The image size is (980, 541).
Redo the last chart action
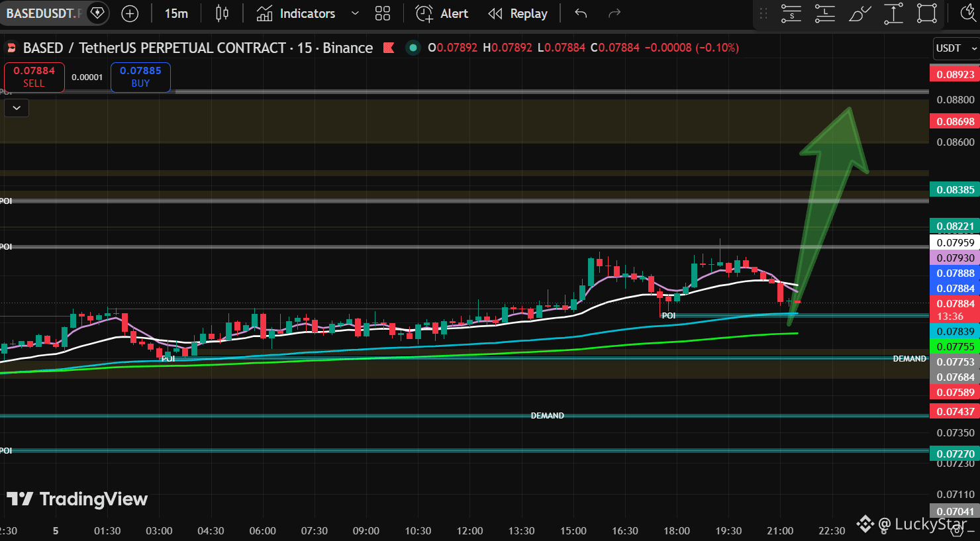(614, 13)
